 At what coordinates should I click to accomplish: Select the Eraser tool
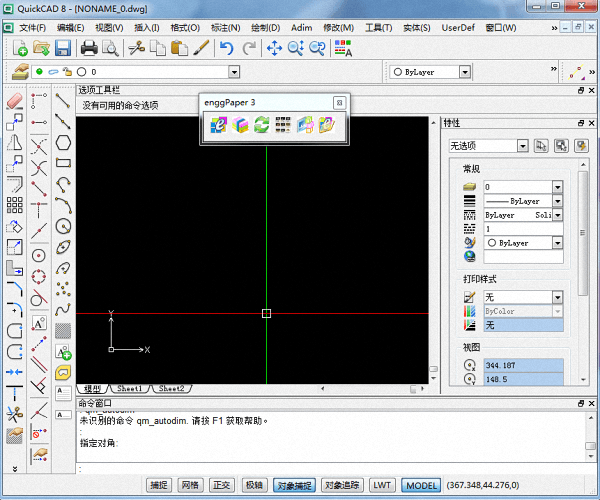pyautogui.click(x=15, y=101)
